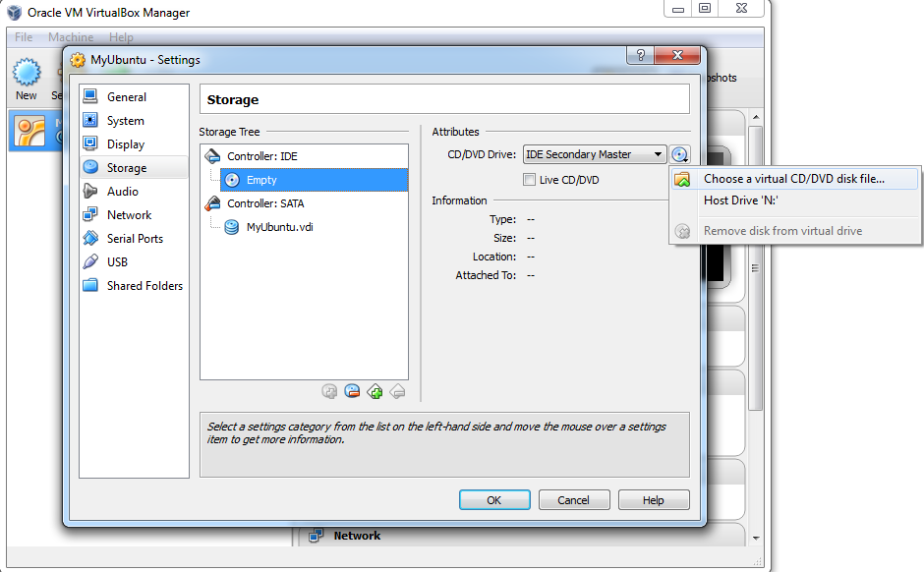This screenshot has width=924, height=572.
Task: Click the CD disk chooser icon button
Action: point(679,154)
